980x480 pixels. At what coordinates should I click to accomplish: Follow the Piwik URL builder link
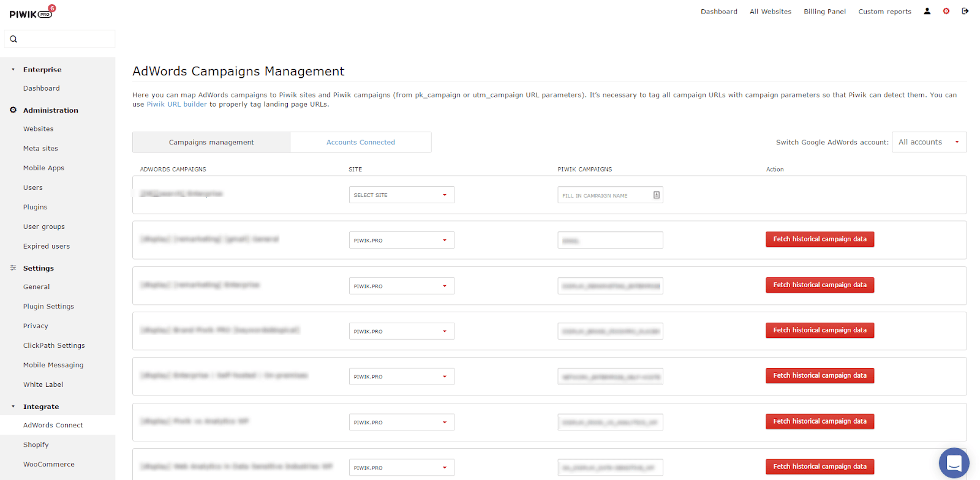176,104
